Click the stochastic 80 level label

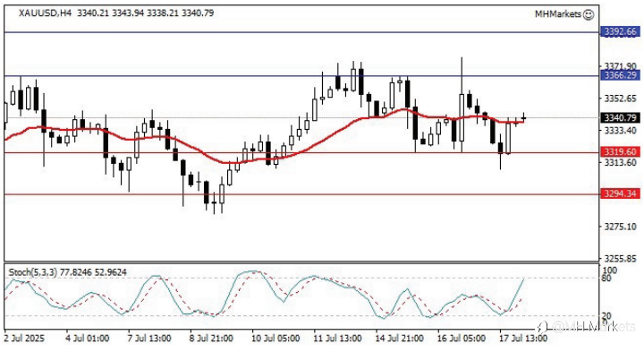coord(606,279)
